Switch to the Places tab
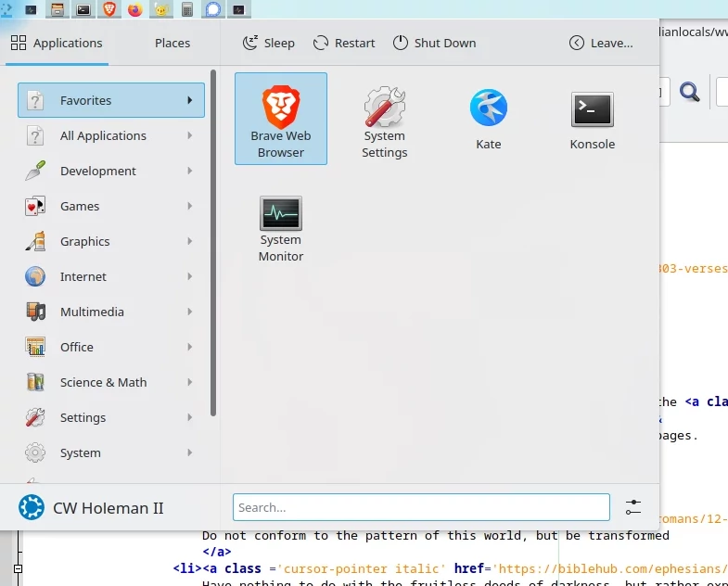This screenshot has height=586, width=728. (172, 43)
